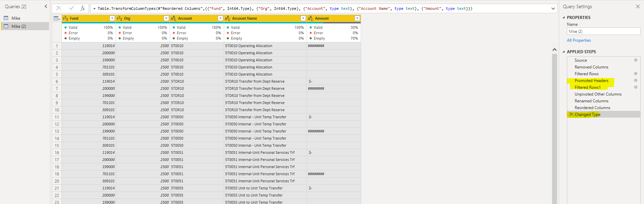This screenshot has height=204, width=644.
Task: Collapse the PROPERTIES section
Action: click(564, 18)
